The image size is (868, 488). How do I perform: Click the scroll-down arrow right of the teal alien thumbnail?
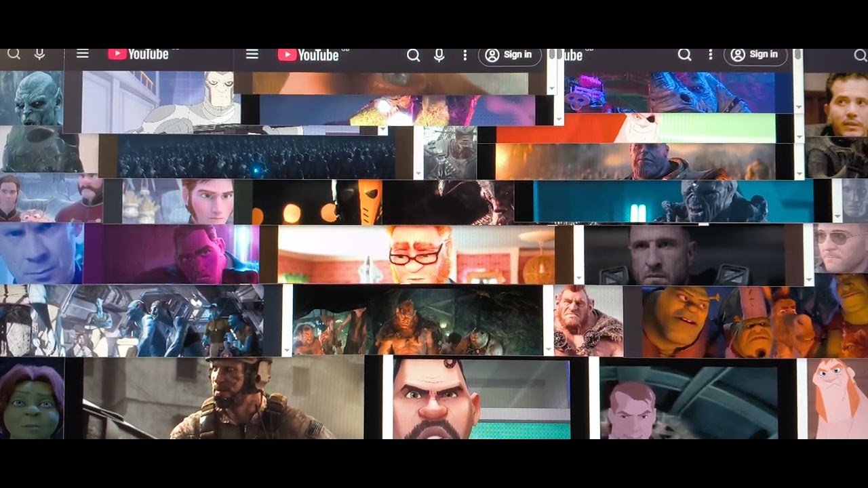pos(837,216)
